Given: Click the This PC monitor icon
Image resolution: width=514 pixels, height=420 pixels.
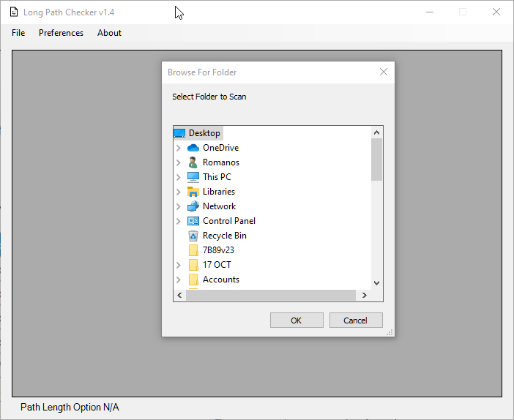Looking at the screenshot, I should click(193, 177).
